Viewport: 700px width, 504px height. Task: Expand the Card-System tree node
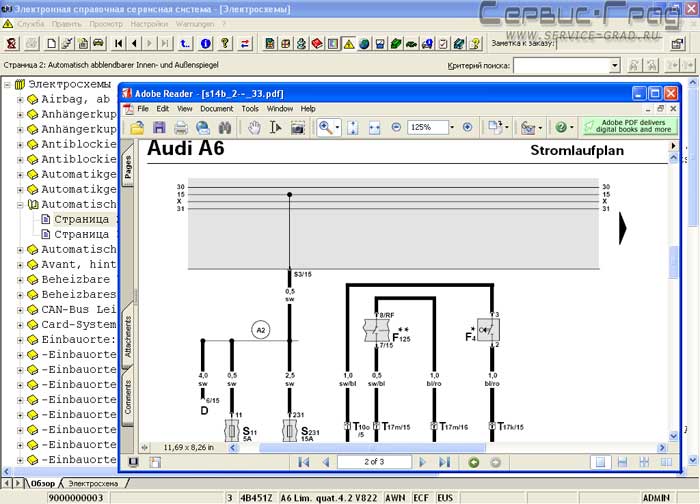pos(20,325)
